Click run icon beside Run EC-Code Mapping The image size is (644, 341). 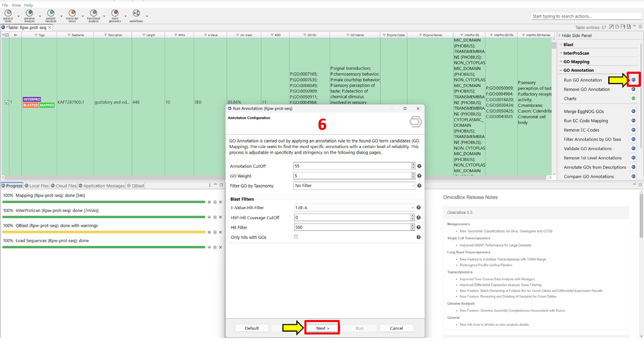pyautogui.click(x=633, y=121)
